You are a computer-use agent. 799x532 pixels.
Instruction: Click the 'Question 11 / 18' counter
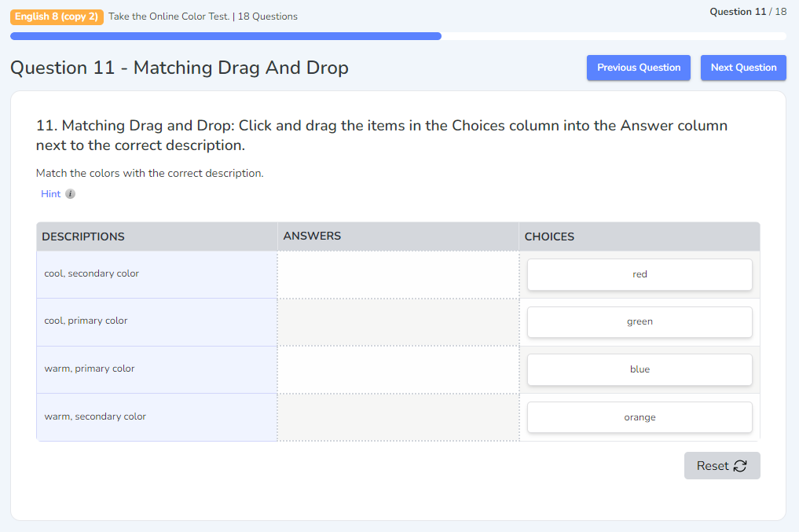pos(748,12)
